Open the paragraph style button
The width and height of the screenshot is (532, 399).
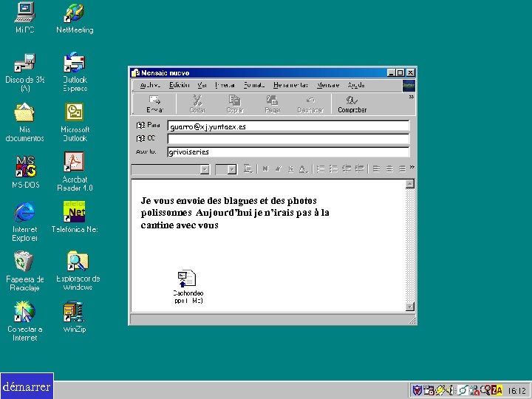tap(248, 169)
